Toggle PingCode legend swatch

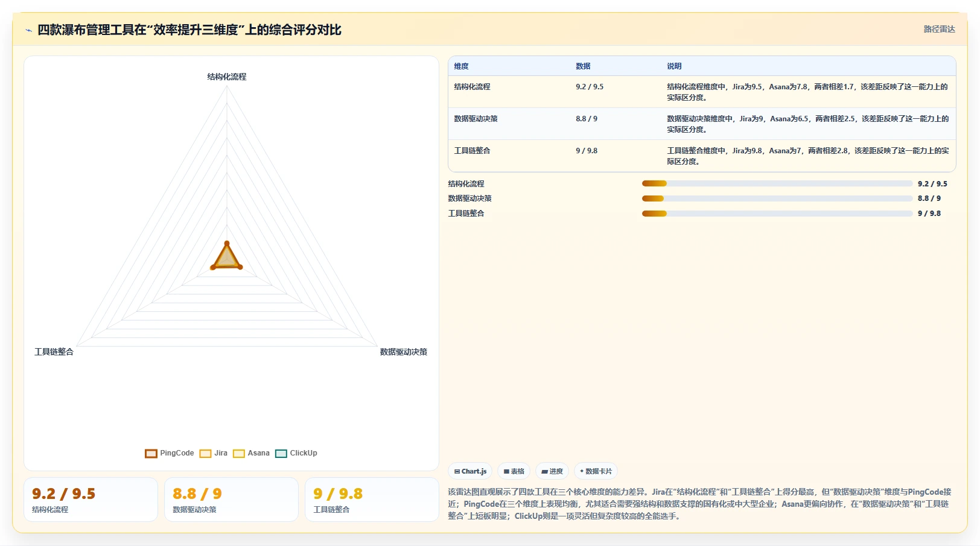[151, 454]
